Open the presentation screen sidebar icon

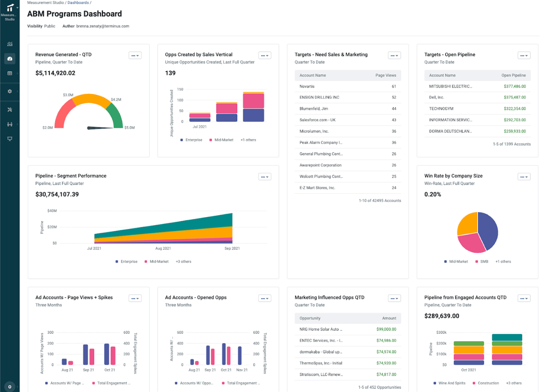[10, 139]
